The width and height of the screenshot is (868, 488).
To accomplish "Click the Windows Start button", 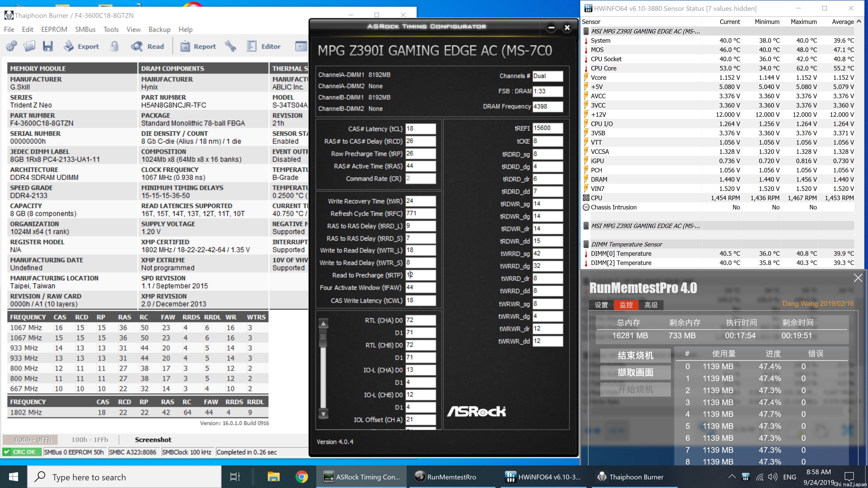I will coord(14,477).
